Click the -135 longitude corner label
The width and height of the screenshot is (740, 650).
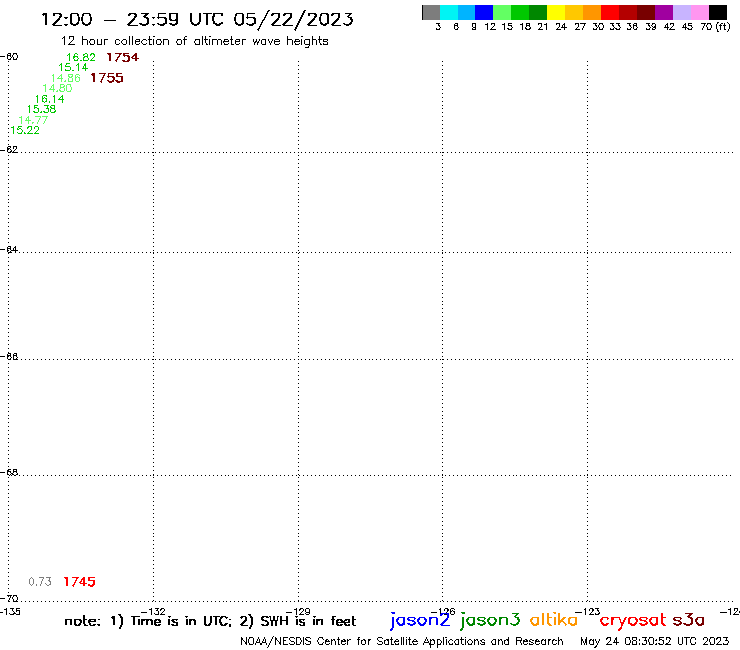pyautogui.click(x=10, y=612)
